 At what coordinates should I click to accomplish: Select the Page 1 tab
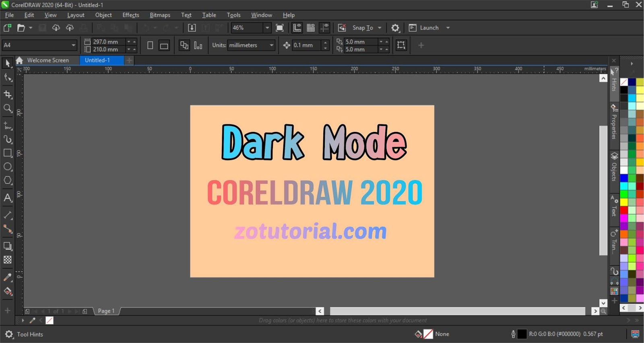(x=106, y=311)
